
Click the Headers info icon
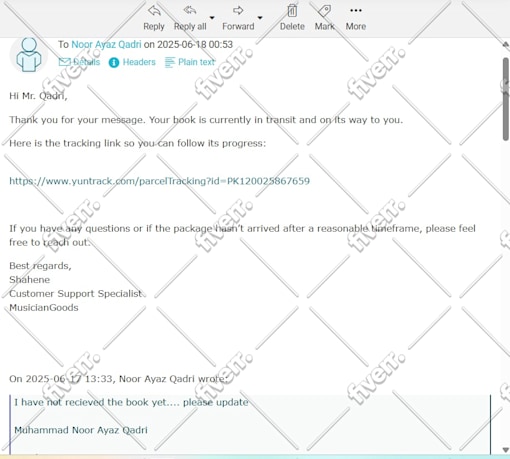click(114, 62)
